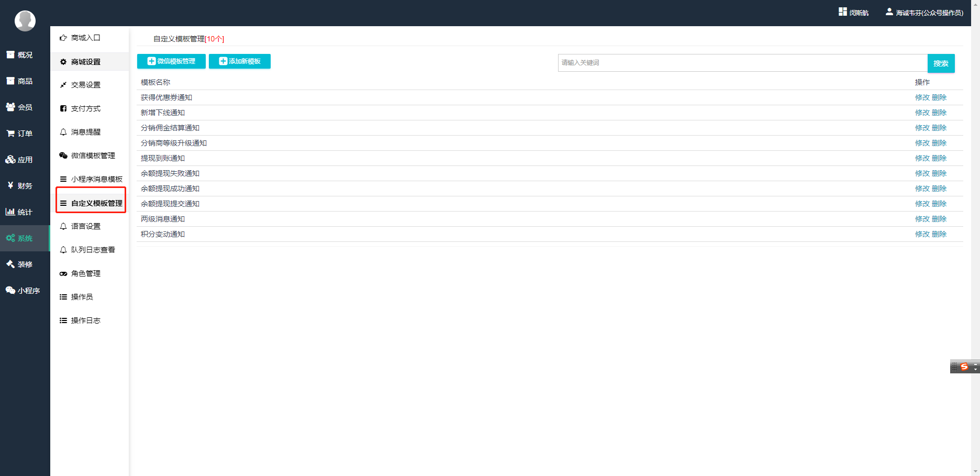980x476 pixels.
Task: Click the 装修 hammer icon
Action: pos(10,264)
